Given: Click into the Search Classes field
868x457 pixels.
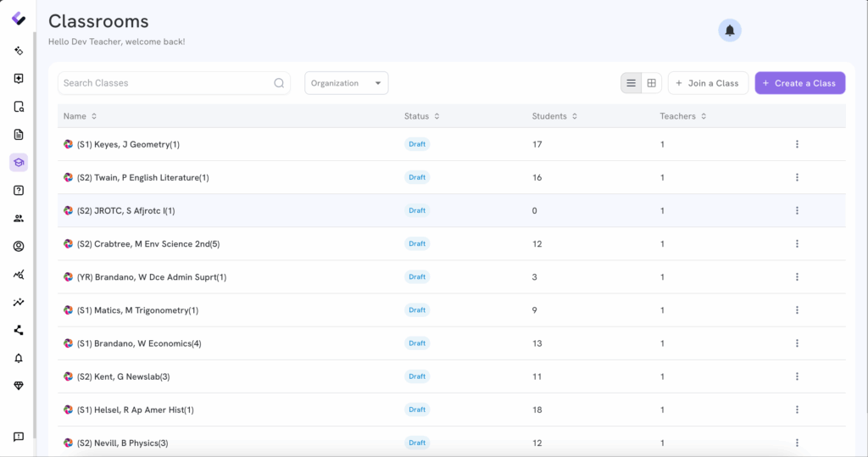Looking at the screenshot, I should click(x=165, y=83).
